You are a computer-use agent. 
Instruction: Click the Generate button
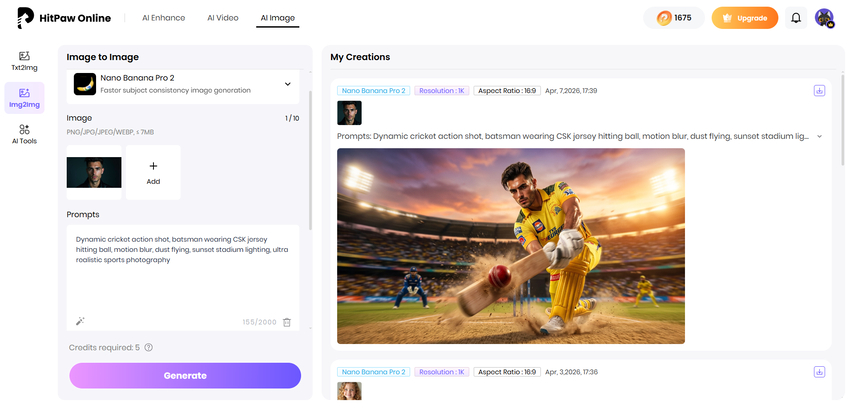[x=185, y=375]
